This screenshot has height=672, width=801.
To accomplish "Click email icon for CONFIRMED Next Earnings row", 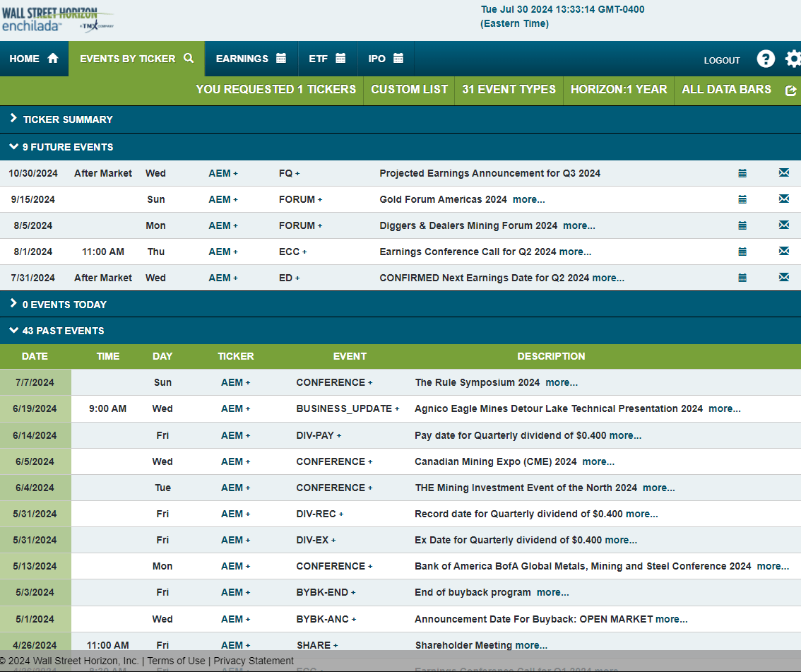I will tap(783, 278).
